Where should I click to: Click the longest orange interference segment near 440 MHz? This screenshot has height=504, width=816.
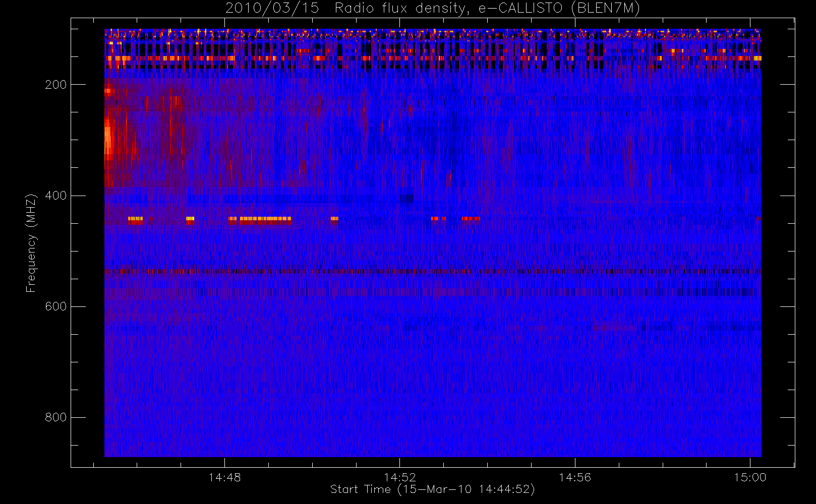pyautogui.click(x=266, y=219)
